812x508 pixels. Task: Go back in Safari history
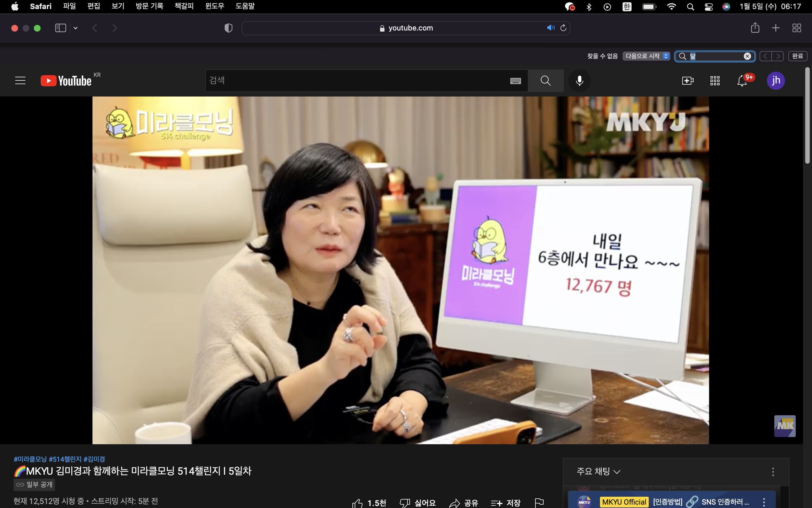coord(95,28)
